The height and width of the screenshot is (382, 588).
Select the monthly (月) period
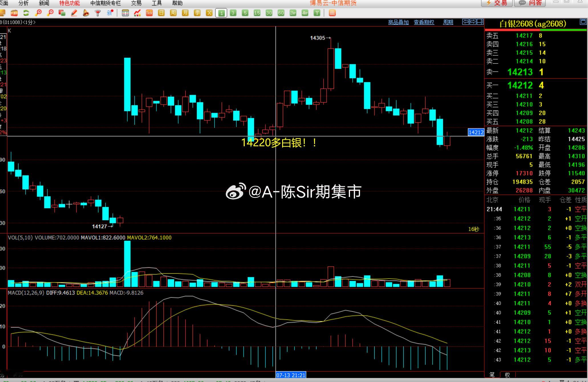point(185,13)
